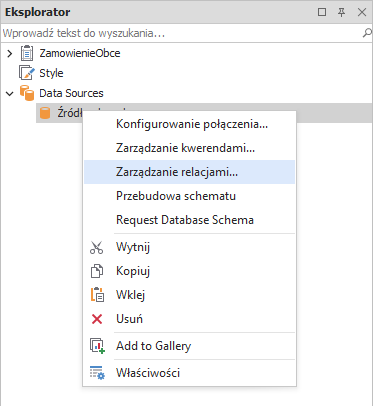Expand the ZamowienieObce tree node
Image resolution: width=373 pixels, height=406 pixels.
(x=10, y=53)
